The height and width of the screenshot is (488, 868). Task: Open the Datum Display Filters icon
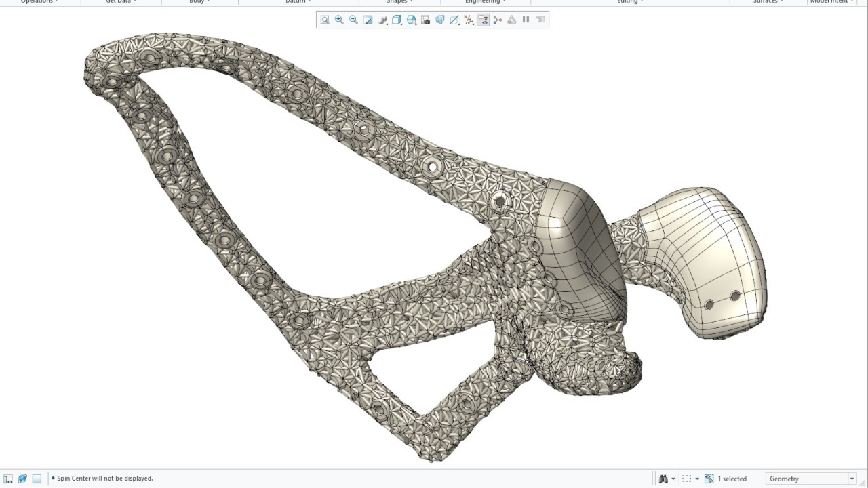coord(454,20)
